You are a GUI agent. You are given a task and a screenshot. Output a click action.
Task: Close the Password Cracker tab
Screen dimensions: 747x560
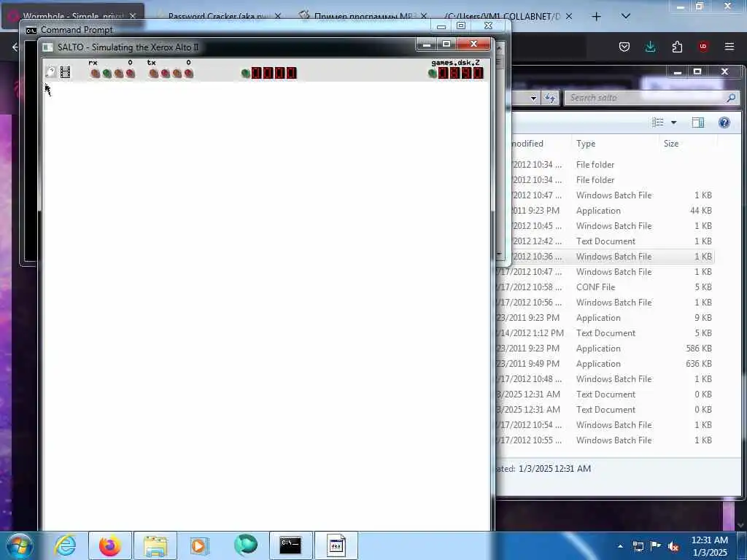pos(278,16)
